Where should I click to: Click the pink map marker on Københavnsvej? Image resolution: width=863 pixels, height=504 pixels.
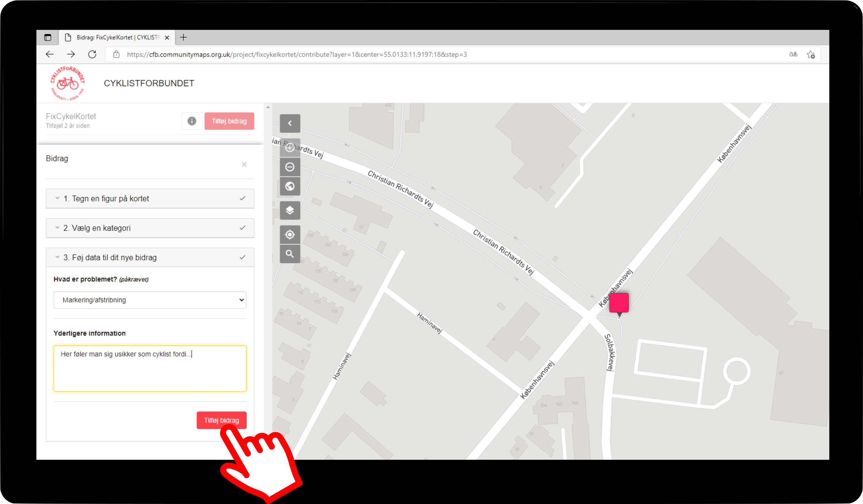coord(619,303)
